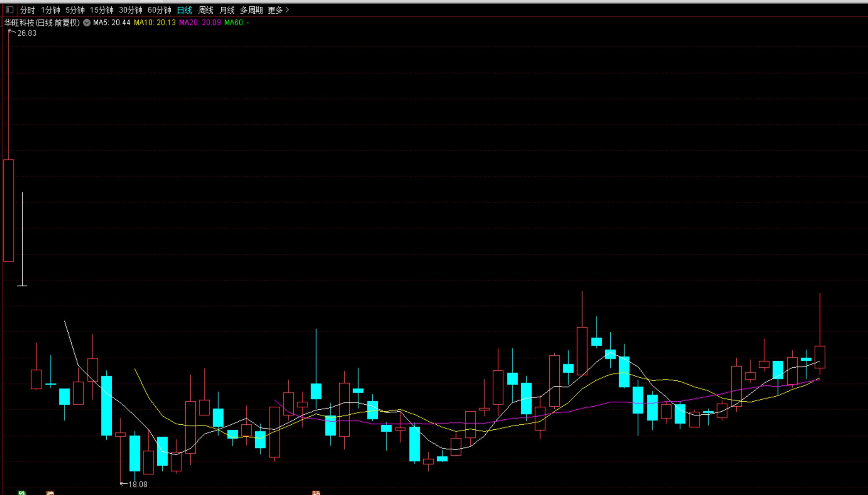Viewport: 868px width, 495px height.
Task: Switch to the 分时 intraday view
Action: [x=28, y=10]
